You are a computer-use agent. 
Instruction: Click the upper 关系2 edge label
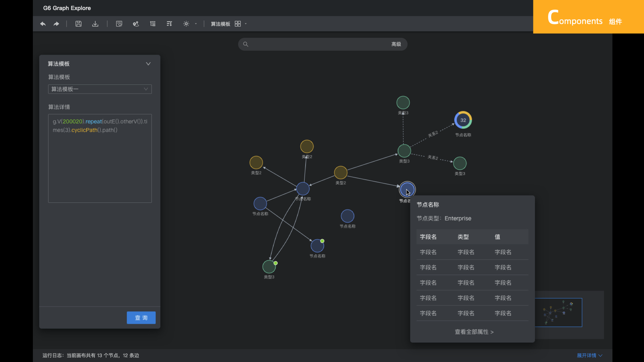pos(433,134)
